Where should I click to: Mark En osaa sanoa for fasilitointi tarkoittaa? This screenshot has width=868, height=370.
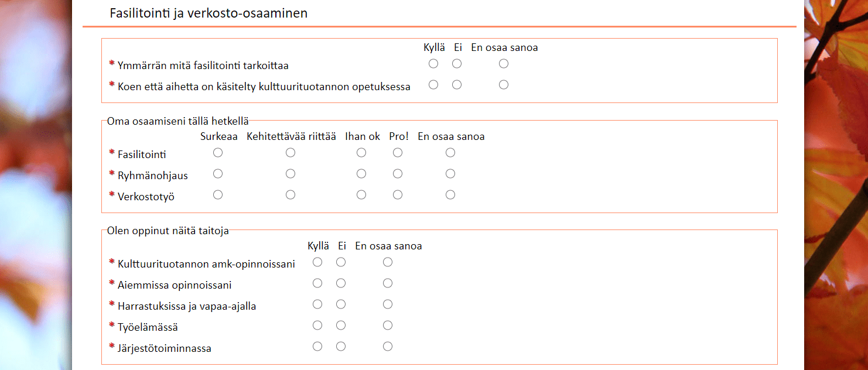504,64
